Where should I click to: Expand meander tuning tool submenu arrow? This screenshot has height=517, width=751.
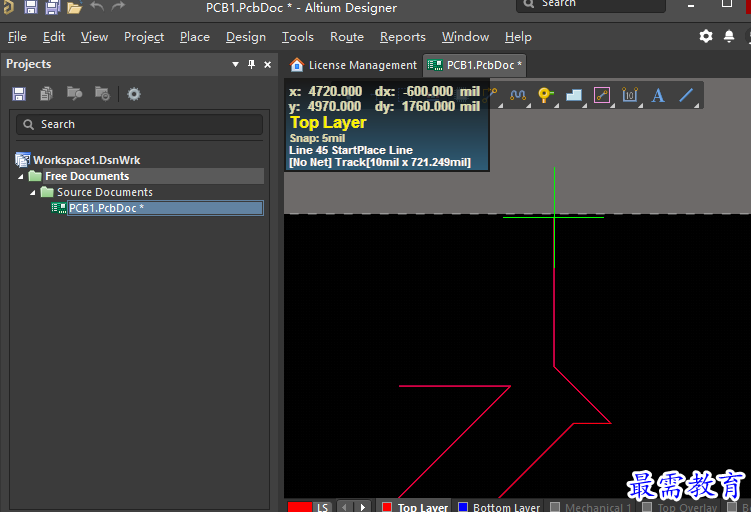click(529, 106)
